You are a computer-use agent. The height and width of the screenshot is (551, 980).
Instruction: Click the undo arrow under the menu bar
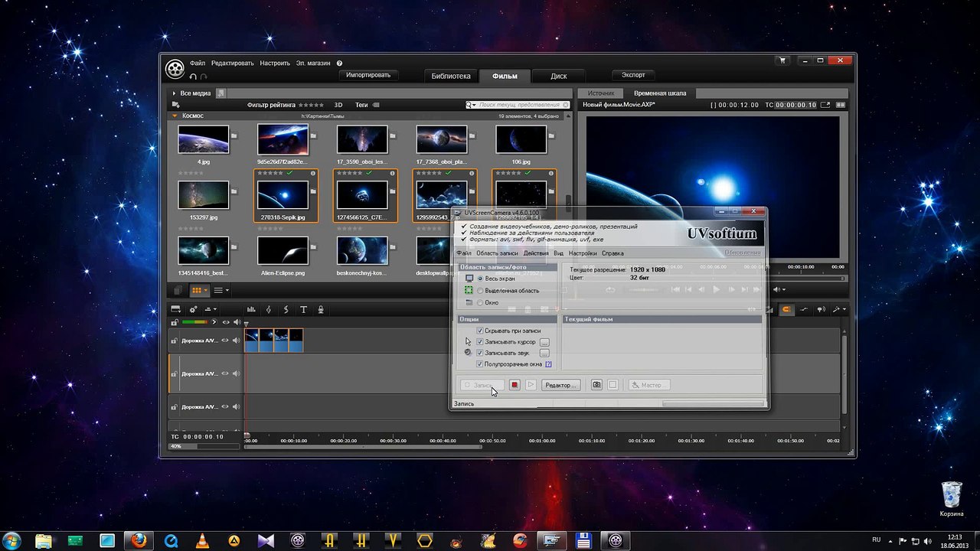194,76
